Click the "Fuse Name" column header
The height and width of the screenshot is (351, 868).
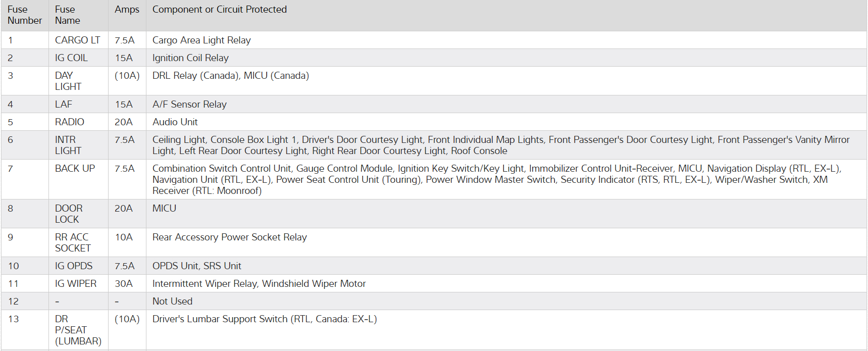(x=67, y=15)
